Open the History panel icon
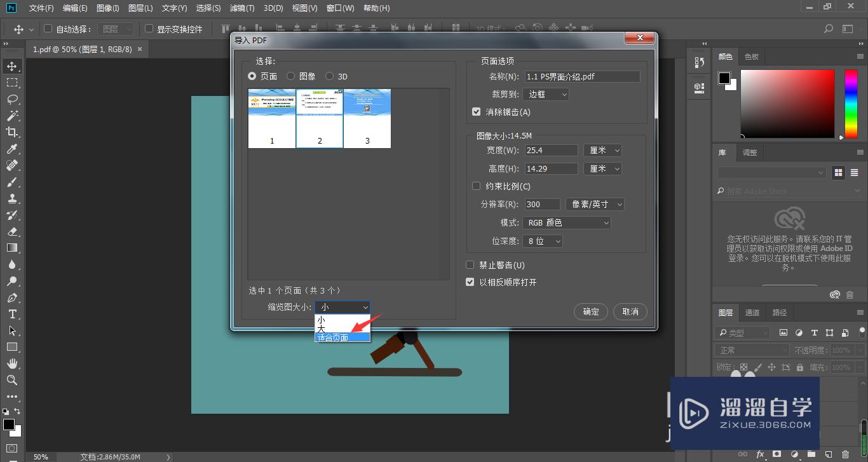The image size is (868, 462). [x=700, y=62]
